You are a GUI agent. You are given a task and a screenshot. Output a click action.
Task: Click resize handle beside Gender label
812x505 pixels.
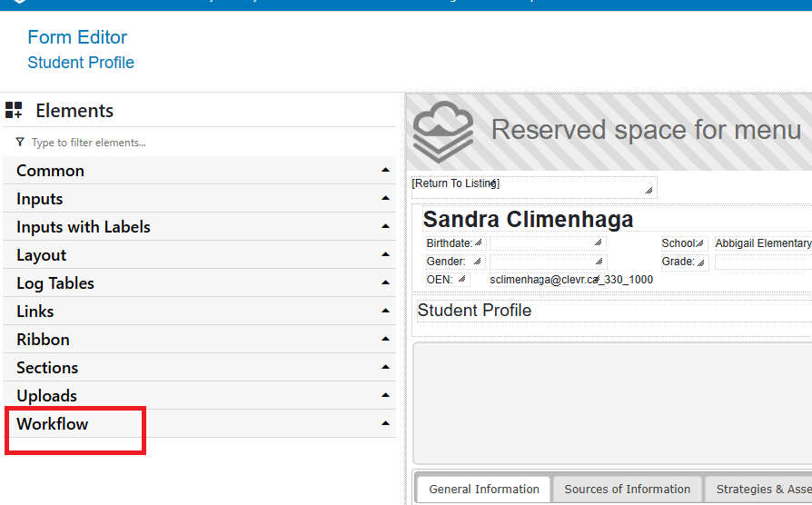[477, 262]
